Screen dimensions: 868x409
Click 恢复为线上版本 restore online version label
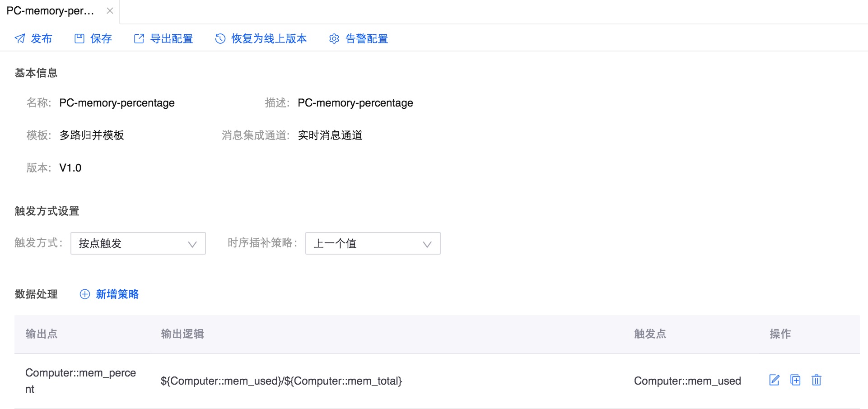click(x=269, y=39)
